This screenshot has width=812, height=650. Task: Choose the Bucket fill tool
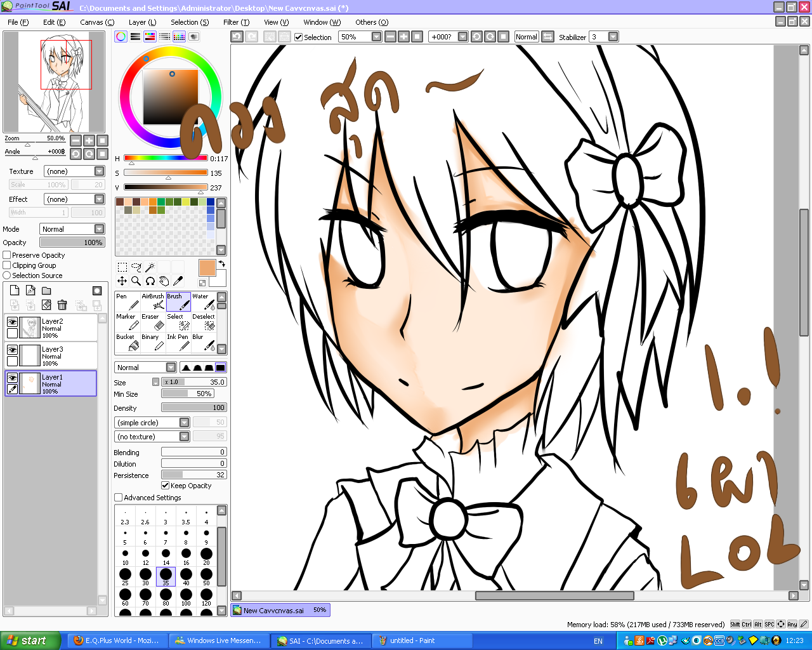128,342
